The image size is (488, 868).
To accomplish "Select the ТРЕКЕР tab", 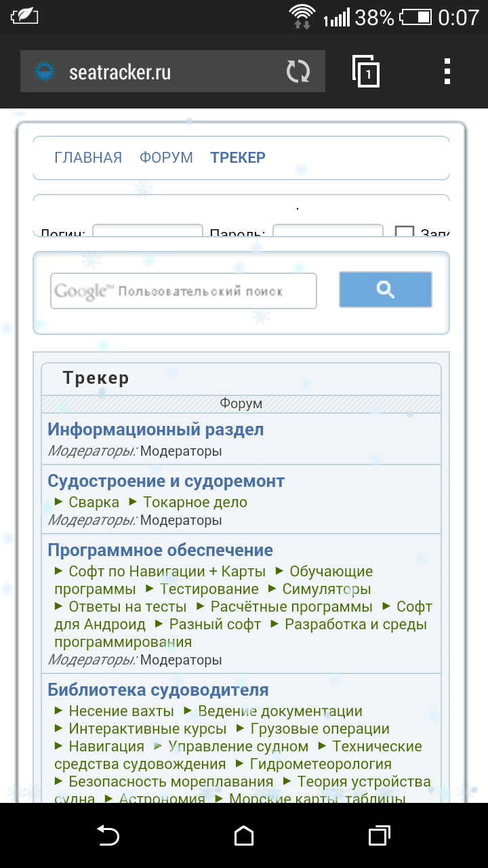I will (x=238, y=157).
